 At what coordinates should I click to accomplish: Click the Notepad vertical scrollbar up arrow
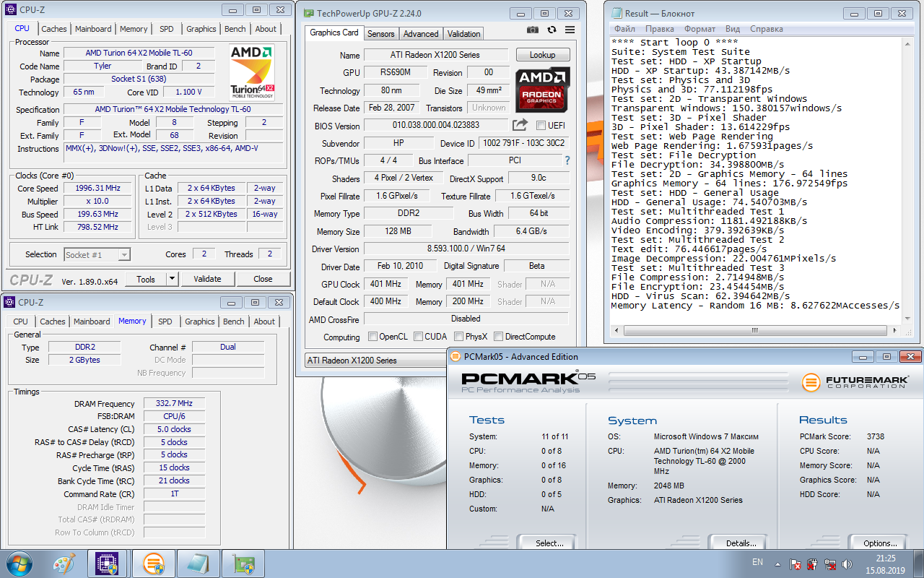click(906, 43)
